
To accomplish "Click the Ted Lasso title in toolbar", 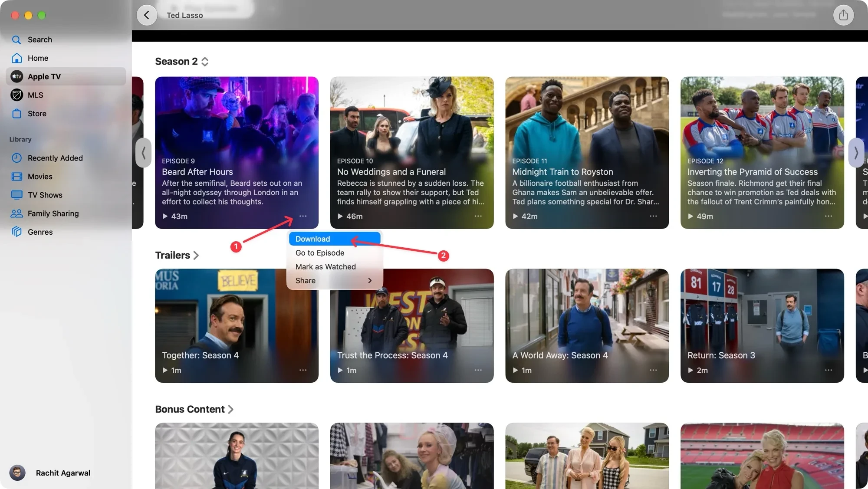I will (x=185, y=15).
